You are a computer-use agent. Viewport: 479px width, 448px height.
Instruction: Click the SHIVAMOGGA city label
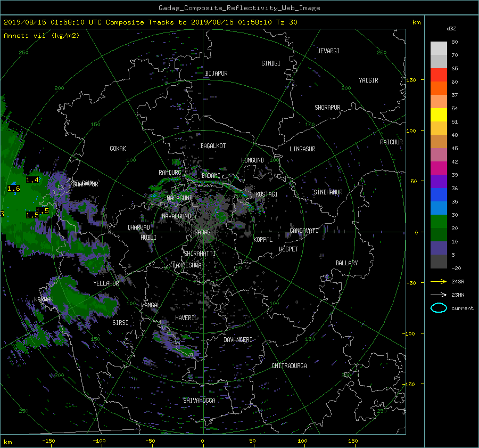199,400
